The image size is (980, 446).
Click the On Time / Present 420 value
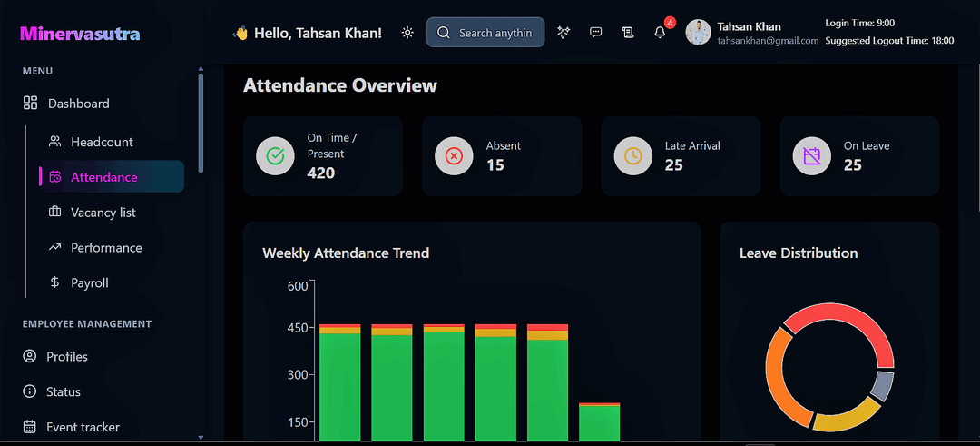[x=321, y=173]
